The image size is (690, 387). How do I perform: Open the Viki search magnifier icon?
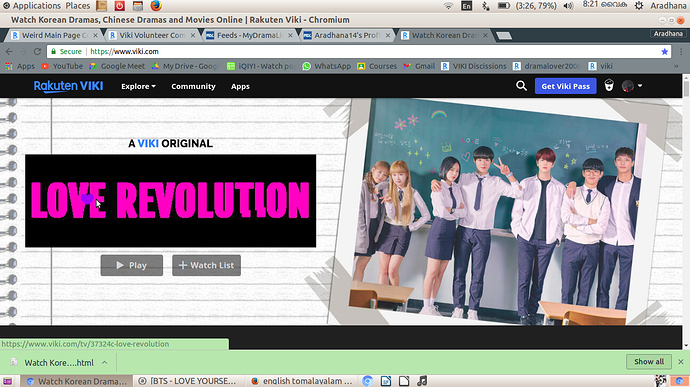click(521, 86)
